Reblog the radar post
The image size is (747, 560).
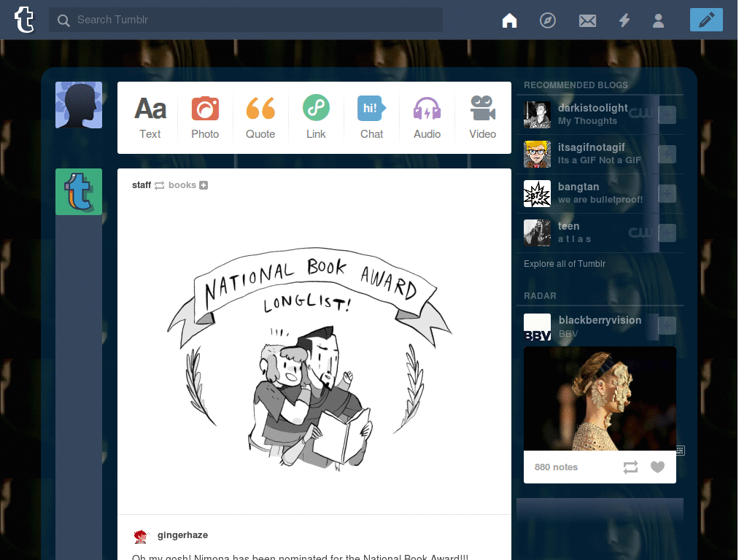(630, 467)
